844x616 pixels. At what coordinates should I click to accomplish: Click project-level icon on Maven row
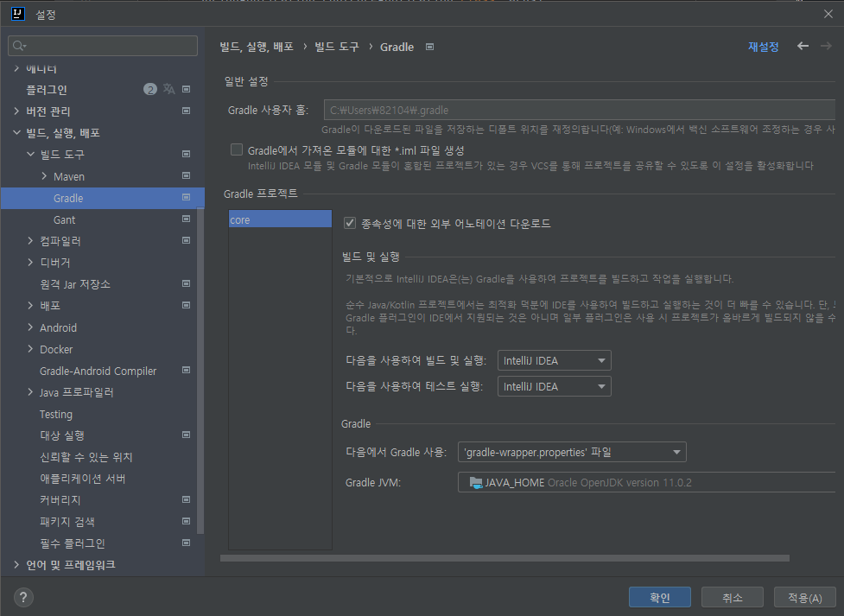click(x=187, y=175)
